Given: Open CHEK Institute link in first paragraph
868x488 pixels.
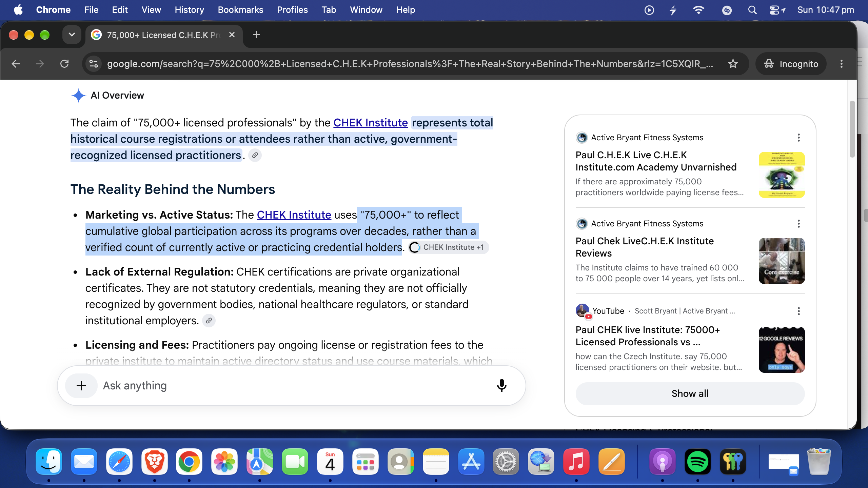Looking at the screenshot, I should click(x=371, y=123).
